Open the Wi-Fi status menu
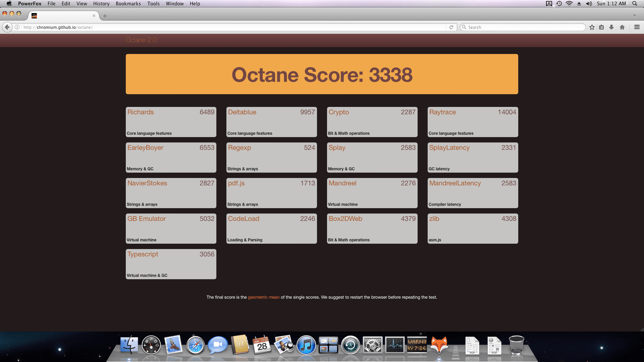Screen dimensions: 644x362 pyautogui.click(x=569, y=4)
